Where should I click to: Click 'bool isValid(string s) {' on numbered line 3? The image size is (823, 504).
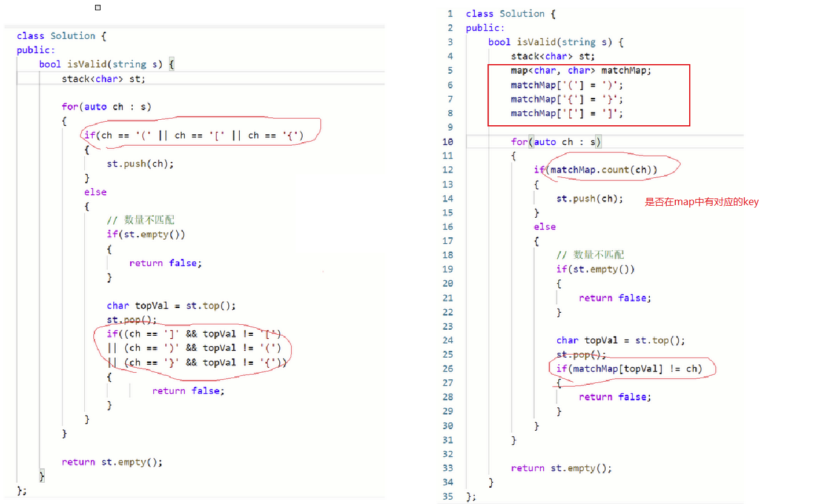(556, 42)
